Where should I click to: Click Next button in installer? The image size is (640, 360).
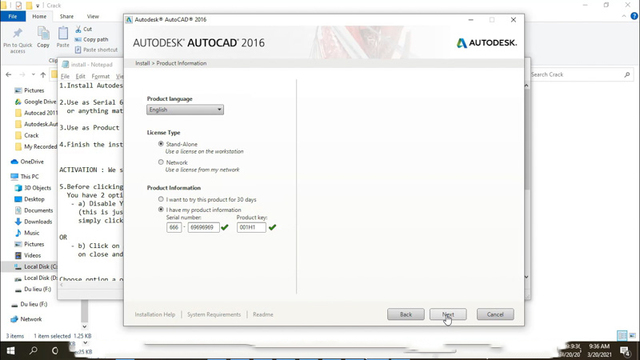448,314
